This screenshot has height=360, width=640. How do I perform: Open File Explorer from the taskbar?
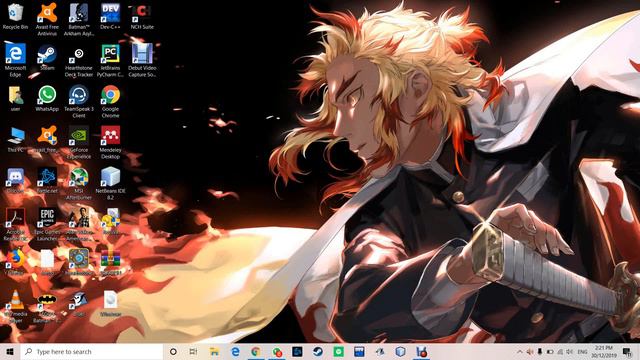(214, 351)
